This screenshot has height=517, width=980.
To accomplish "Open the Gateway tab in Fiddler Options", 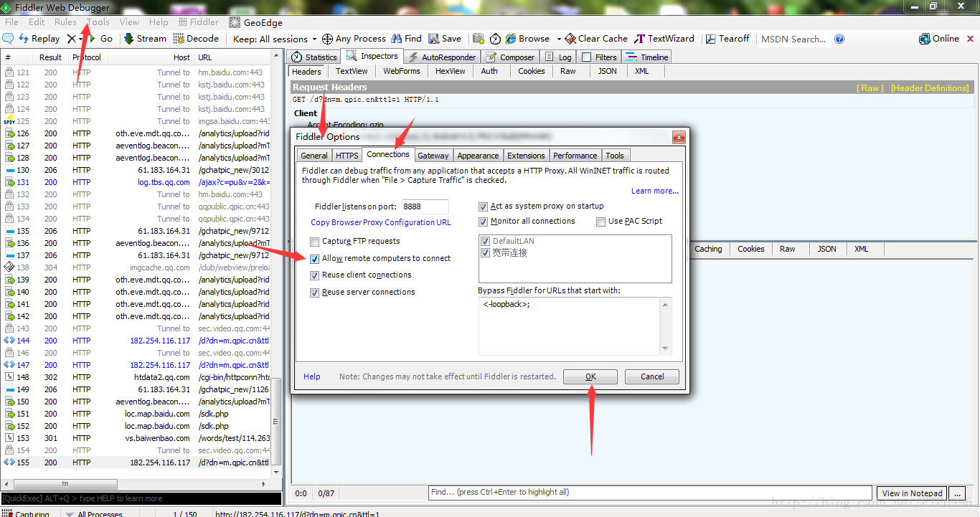I will pyautogui.click(x=433, y=155).
